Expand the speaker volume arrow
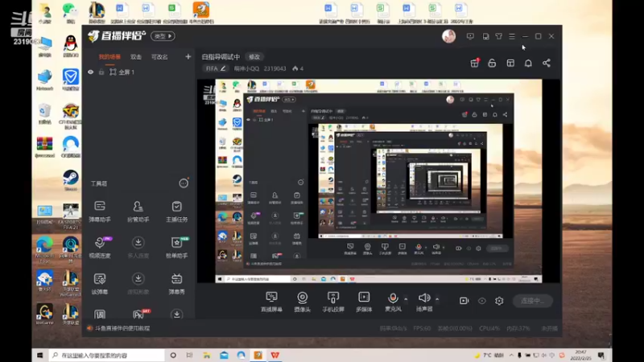The height and width of the screenshot is (362, 644). [437, 298]
